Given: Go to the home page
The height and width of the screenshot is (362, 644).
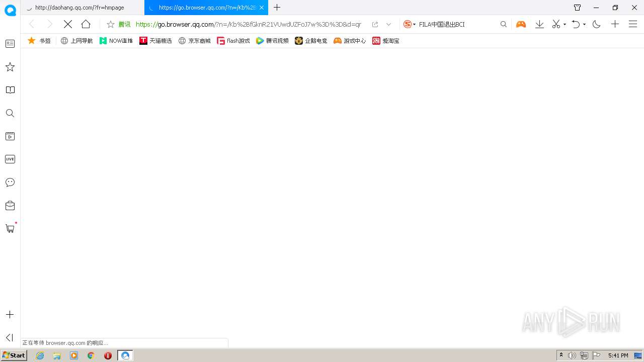Looking at the screenshot, I should point(86,24).
